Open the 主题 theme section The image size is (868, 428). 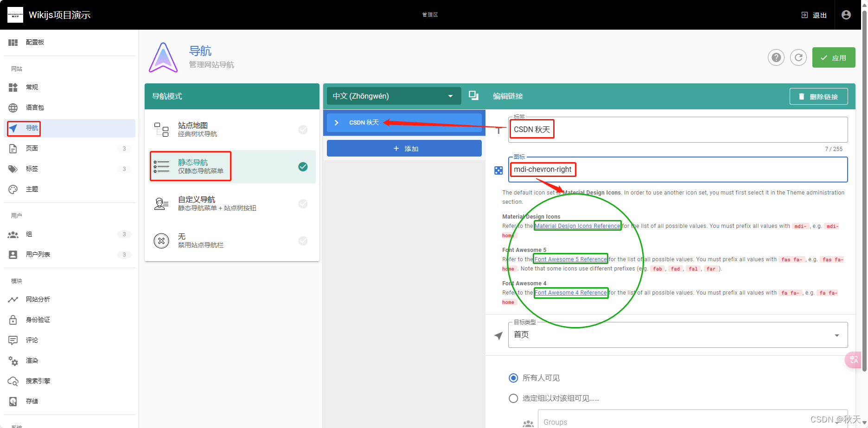click(x=32, y=189)
